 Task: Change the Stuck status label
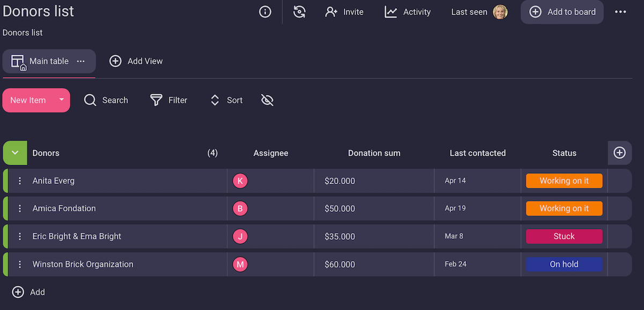tap(564, 237)
